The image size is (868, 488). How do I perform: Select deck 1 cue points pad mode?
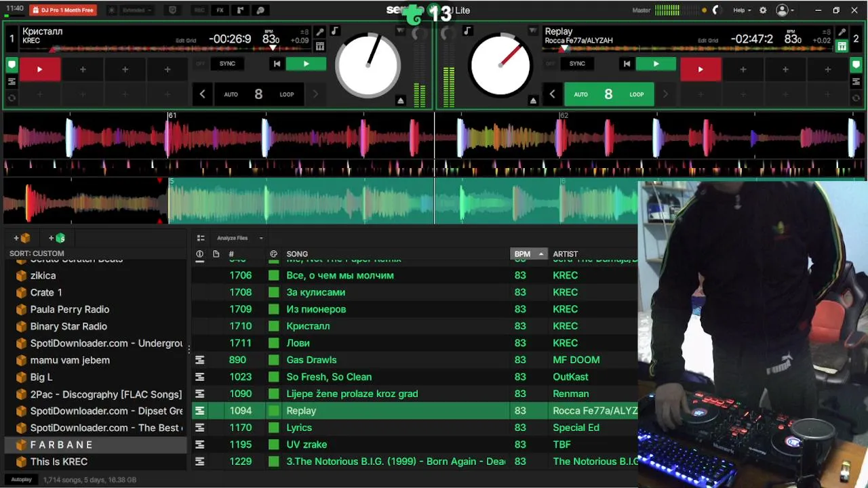click(12, 65)
